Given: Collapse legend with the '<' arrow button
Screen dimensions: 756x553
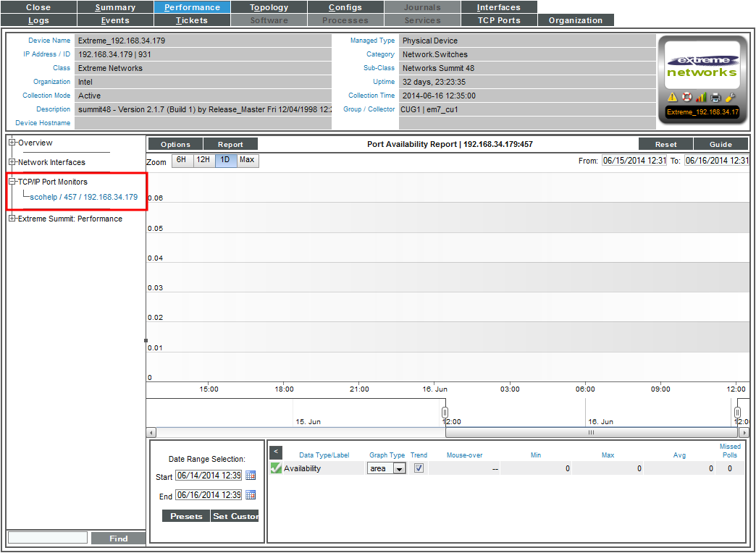Looking at the screenshot, I should (x=275, y=452).
